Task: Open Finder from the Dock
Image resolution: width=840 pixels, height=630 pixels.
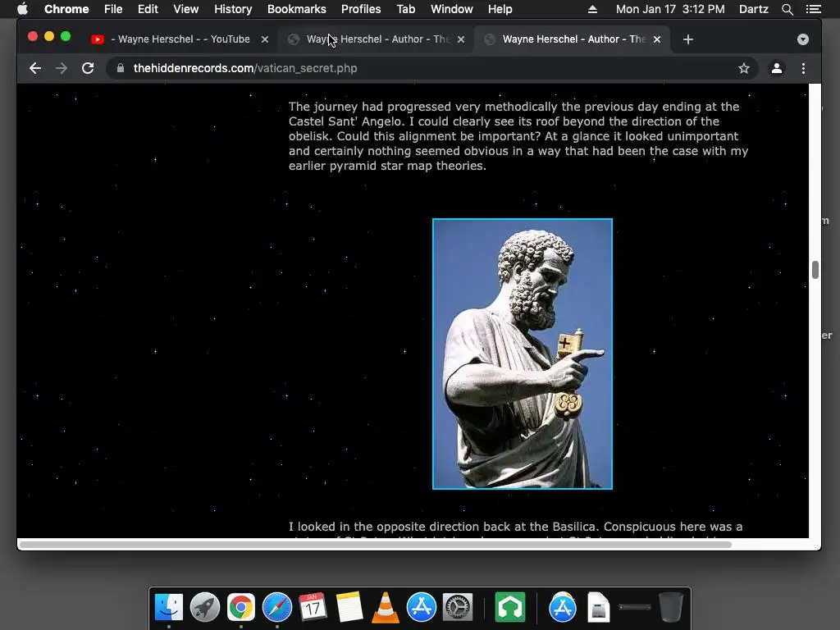Action: pyautogui.click(x=169, y=607)
